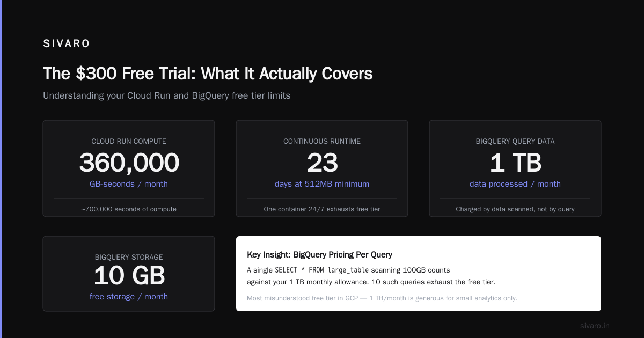Click the number 23 value
644x338 pixels.
[322, 163]
